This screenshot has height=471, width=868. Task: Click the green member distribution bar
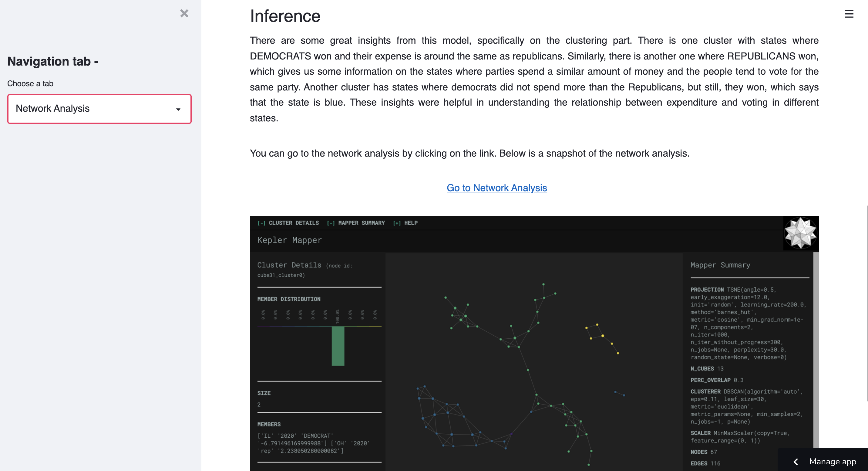(338, 346)
